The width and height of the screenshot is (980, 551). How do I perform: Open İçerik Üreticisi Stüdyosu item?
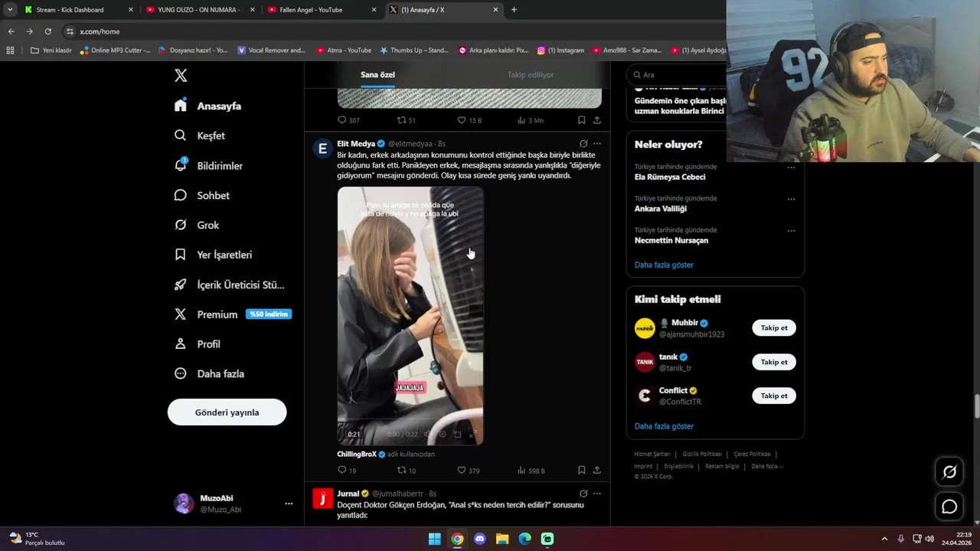[x=229, y=285]
